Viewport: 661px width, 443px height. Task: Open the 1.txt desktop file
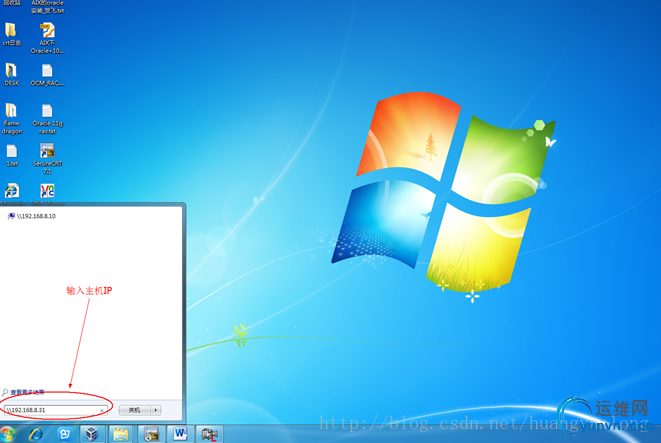tap(12, 155)
